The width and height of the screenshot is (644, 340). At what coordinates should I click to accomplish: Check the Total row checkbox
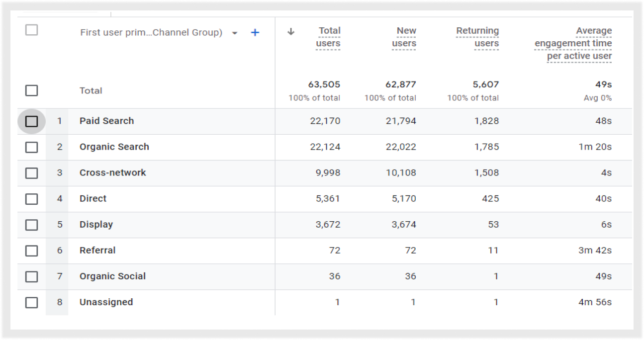coord(31,90)
